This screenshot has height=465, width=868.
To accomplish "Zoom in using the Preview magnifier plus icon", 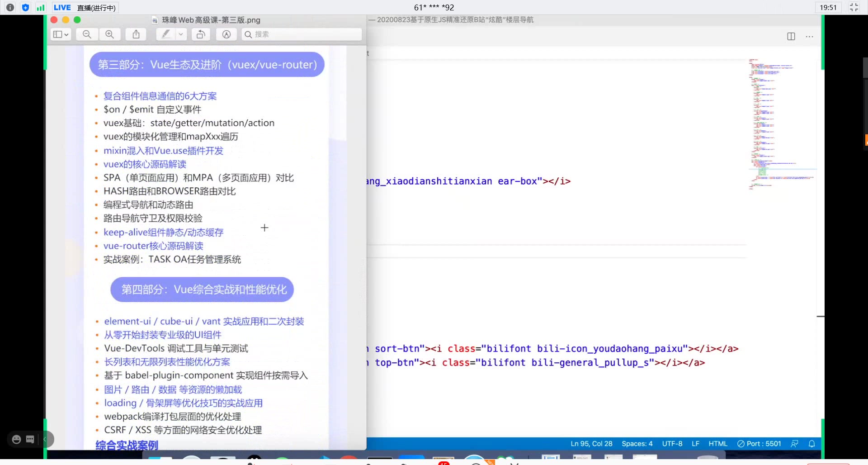I will (x=110, y=34).
